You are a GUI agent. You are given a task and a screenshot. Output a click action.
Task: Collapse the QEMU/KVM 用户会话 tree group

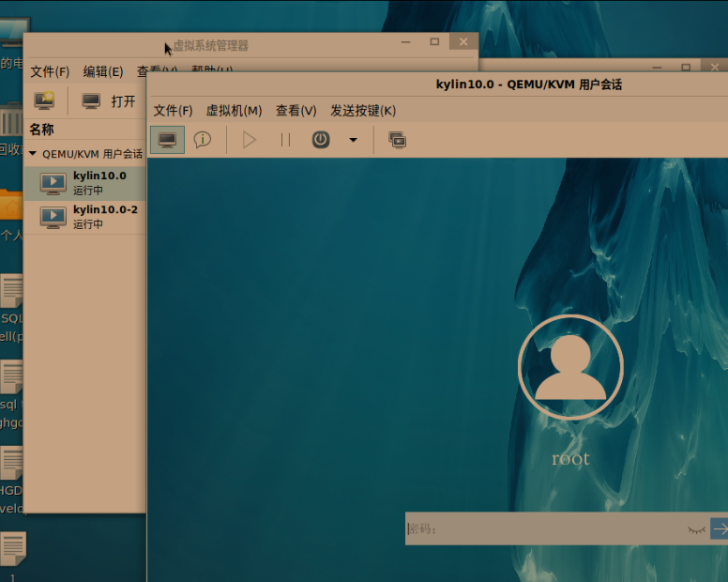(x=33, y=153)
